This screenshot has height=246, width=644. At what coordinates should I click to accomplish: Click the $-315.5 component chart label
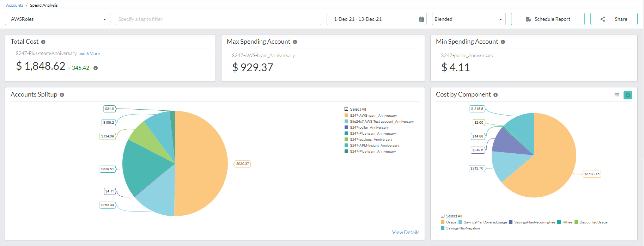tap(477, 109)
